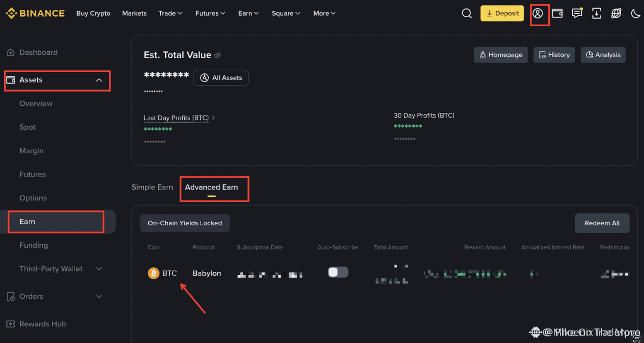Click the 30 Day Profits (BTC) label
Image resolution: width=644 pixels, height=343 pixels.
[424, 116]
